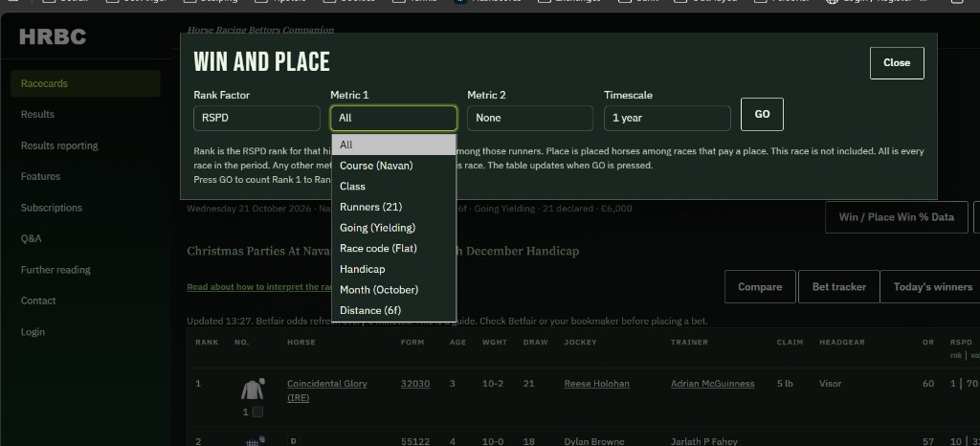Choose Class from the Metric 1 list
The image size is (980, 446).
click(x=393, y=186)
